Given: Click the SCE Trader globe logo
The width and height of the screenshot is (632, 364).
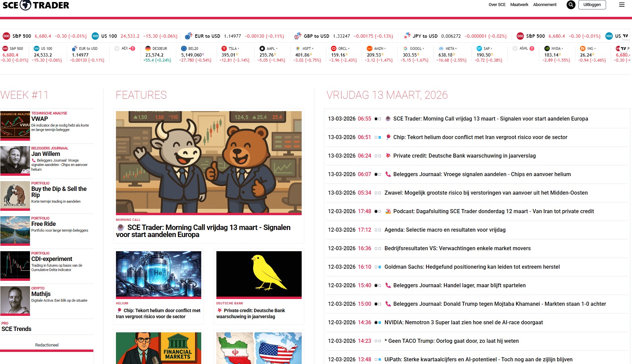Looking at the screenshot, I should coord(26,5).
